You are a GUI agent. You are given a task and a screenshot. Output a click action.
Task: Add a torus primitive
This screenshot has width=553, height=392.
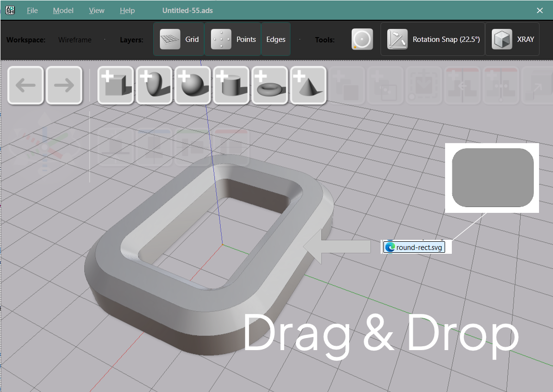[x=269, y=85]
